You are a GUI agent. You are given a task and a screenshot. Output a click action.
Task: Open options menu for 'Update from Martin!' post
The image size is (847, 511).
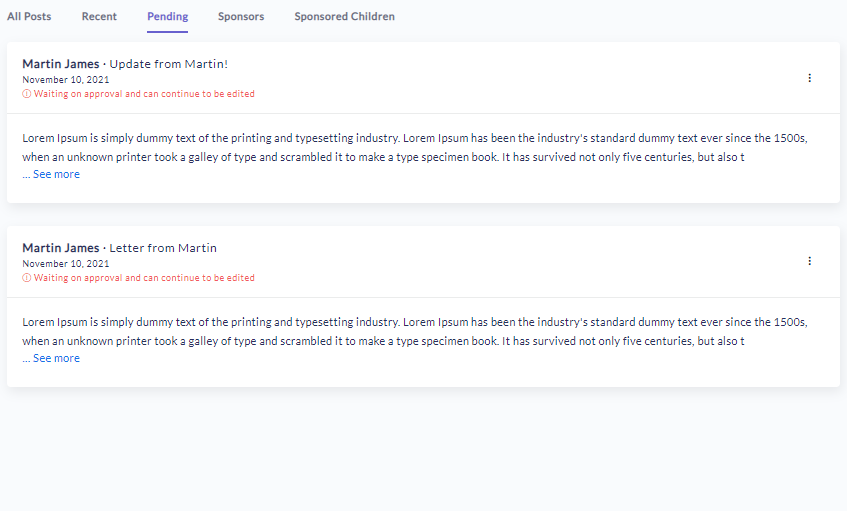(x=809, y=78)
